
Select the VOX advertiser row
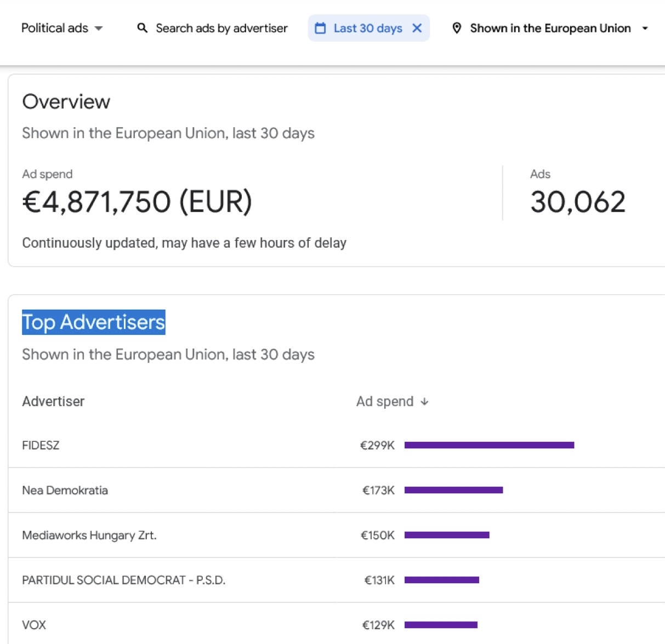[x=34, y=625]
